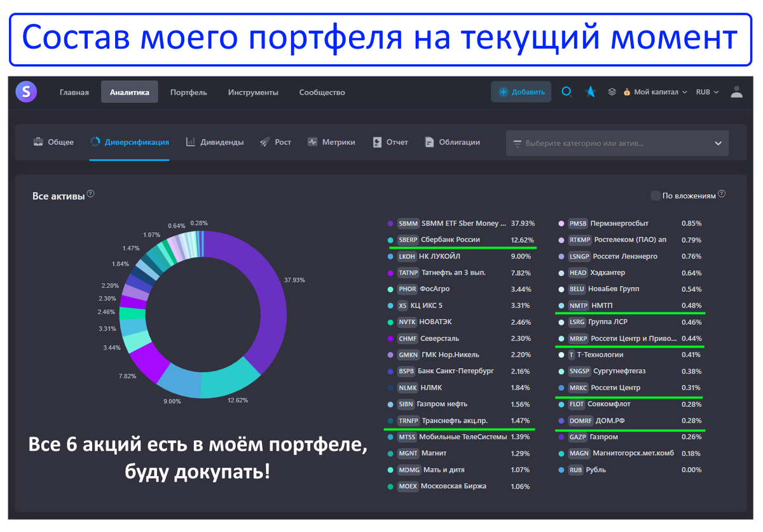This screenshot has width=763, height=532.
Task: Click the Выберите категорию или актив input
Action: point(617,144)
